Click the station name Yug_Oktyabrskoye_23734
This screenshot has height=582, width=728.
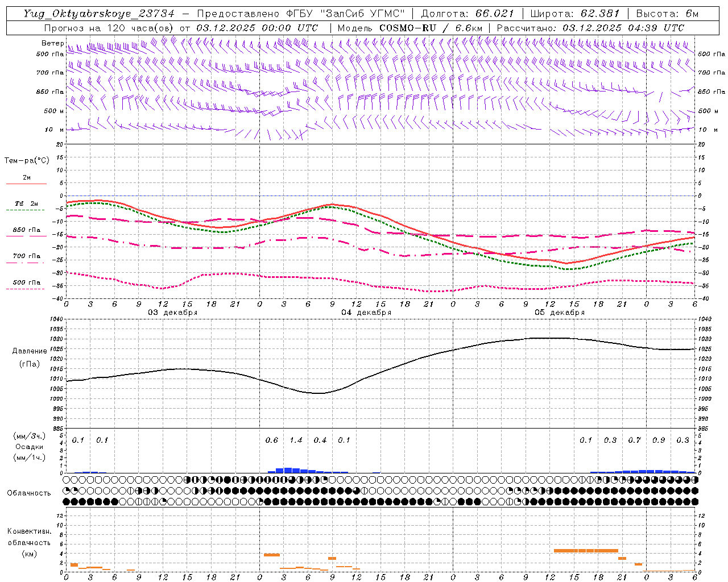(x=99, y=14)
